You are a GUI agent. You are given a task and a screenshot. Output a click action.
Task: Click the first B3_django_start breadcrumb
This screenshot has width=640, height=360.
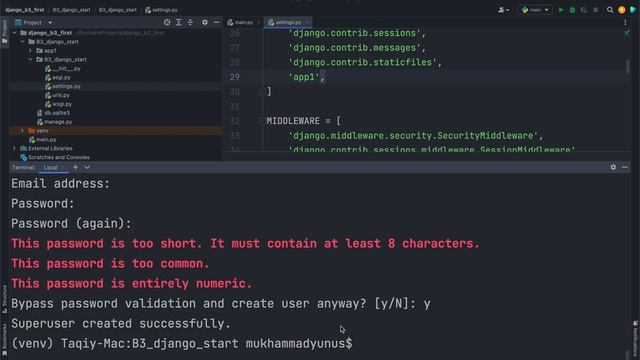[x=71, y=10]
